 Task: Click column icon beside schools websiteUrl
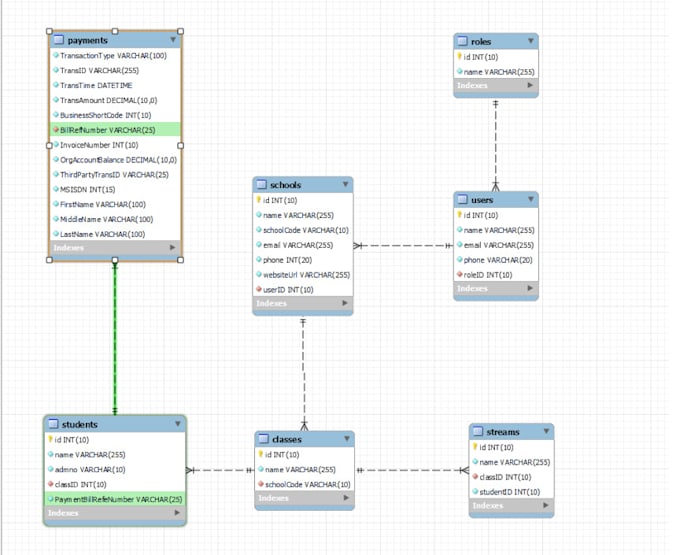[x=259, y=274]
